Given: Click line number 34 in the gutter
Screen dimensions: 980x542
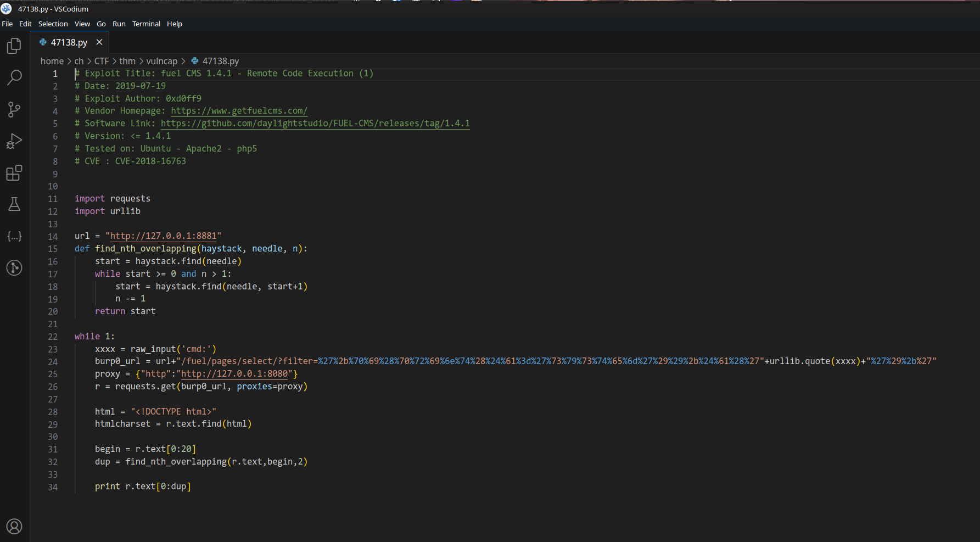Looking at the screenshot, I should [x=53, y=487].
